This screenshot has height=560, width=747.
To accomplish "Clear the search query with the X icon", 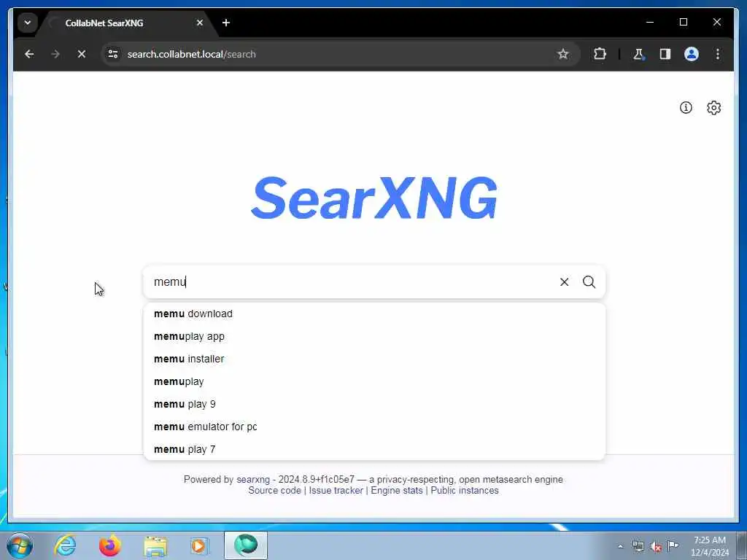I will tap(564, 282).
